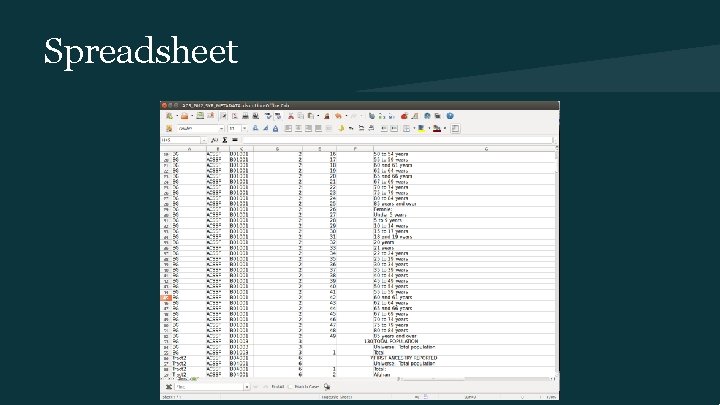Click inside the formula input line
The height and width of the screenshot is (405, 720).
click(x=398, y=140)
